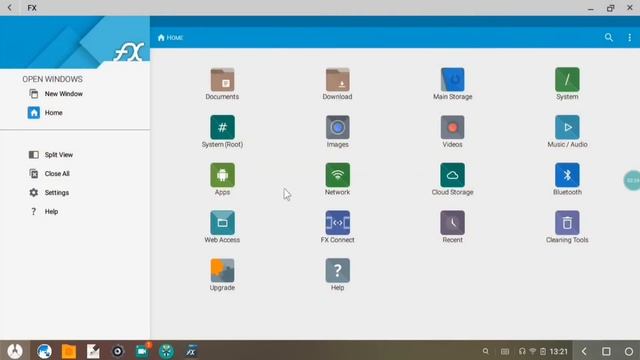Screen dimensions: 640x360
Task: Choose Close All in sidebar
Action: click(49, 173)
